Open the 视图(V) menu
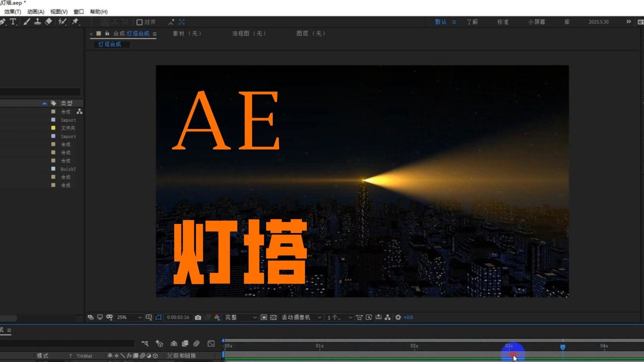Screen dimensions: 644x362 click(59, 12)
